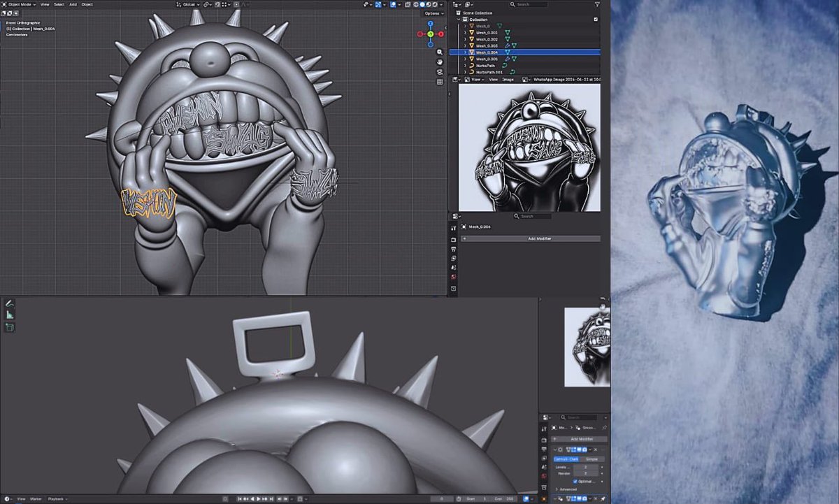839x504 pixels.
Task: Open the Render tab in lower Properties editor
Action: 544,440
